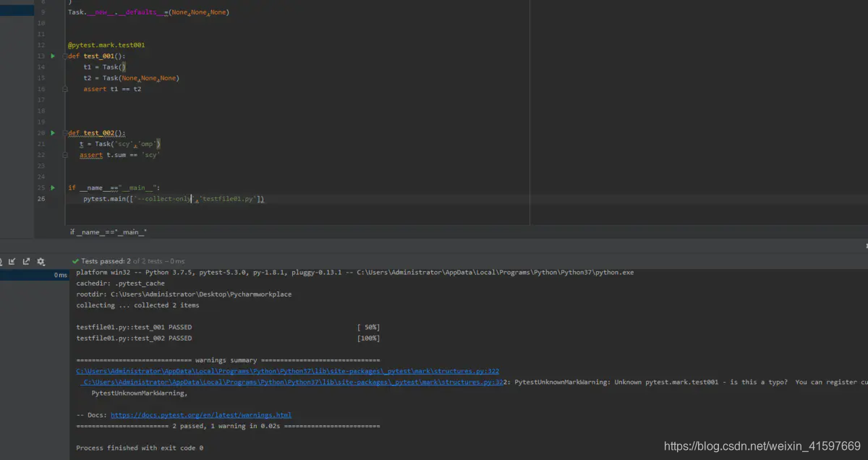Image resolution: width=868 pixels, height=460 pixels.
Task: Click the Task('scy','omp') assignment line
Action: point(119,144)
